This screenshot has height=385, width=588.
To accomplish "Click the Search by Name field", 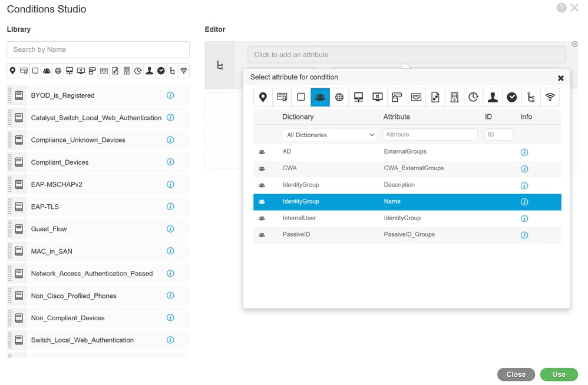I will click(x=98, y=49).
